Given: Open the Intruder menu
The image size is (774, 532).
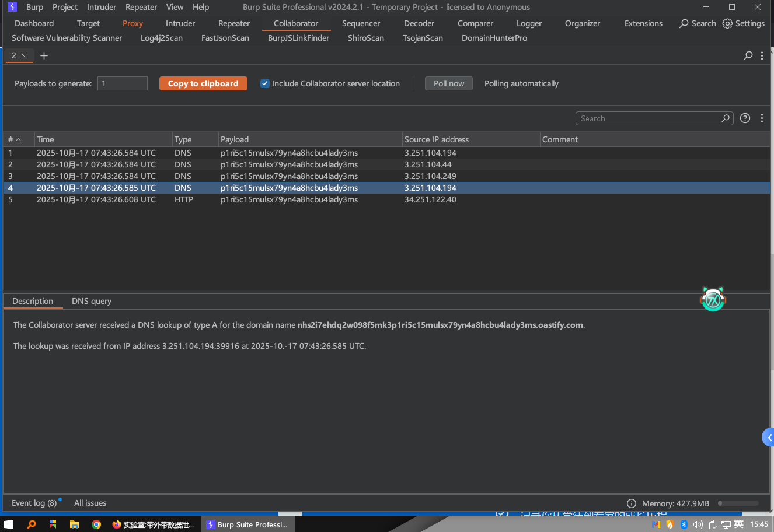Looking at the screenshot, I should pyautogui.click(x=102, y=7).
